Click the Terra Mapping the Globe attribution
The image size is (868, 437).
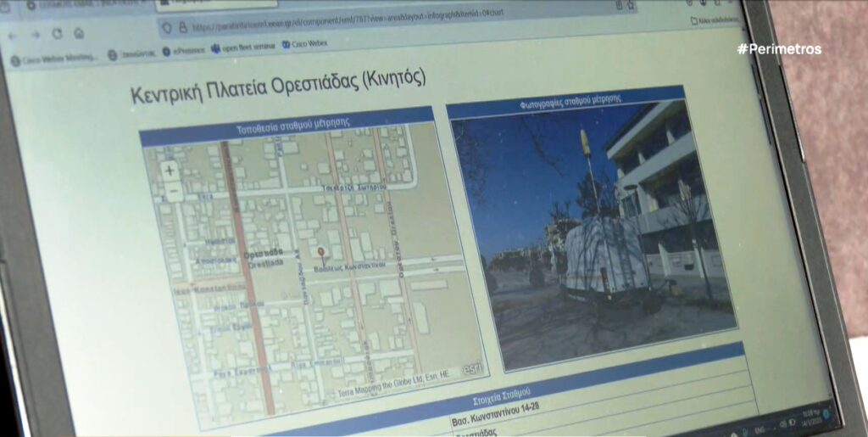tap(394, 385)
